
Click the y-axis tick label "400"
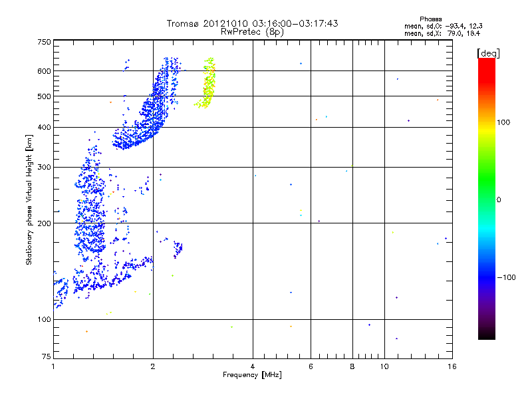(44, 127)
